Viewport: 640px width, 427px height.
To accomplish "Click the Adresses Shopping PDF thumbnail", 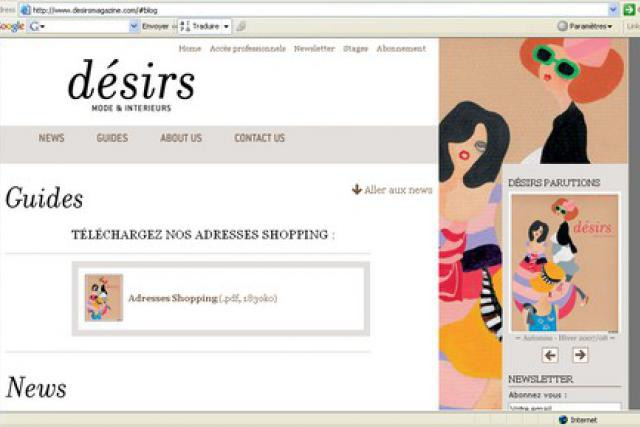I will point(104,298).
